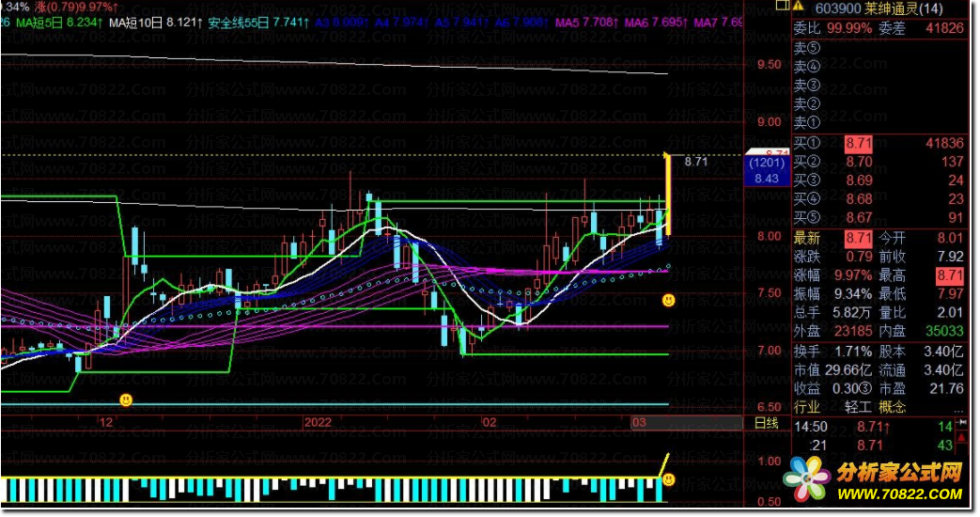Screen dimensions: 980x517
Task: Click the 股本 3.40亿 value
Action: 943,352
